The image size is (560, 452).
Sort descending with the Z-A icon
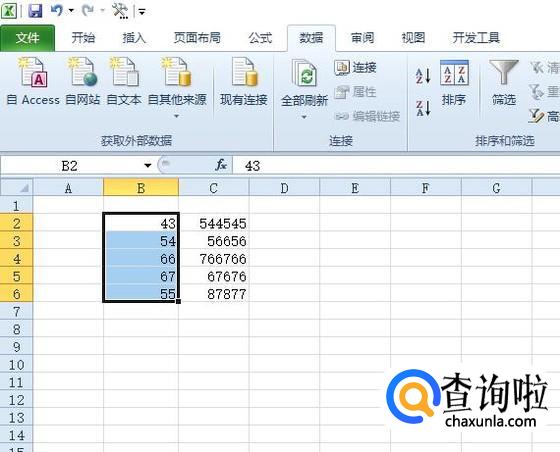423,108
